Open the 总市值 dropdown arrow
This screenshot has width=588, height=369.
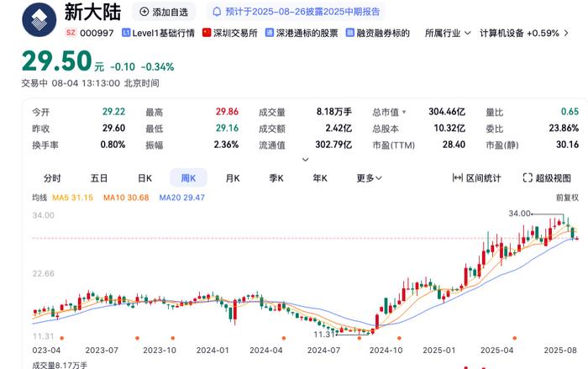click(x=404, y=112)
